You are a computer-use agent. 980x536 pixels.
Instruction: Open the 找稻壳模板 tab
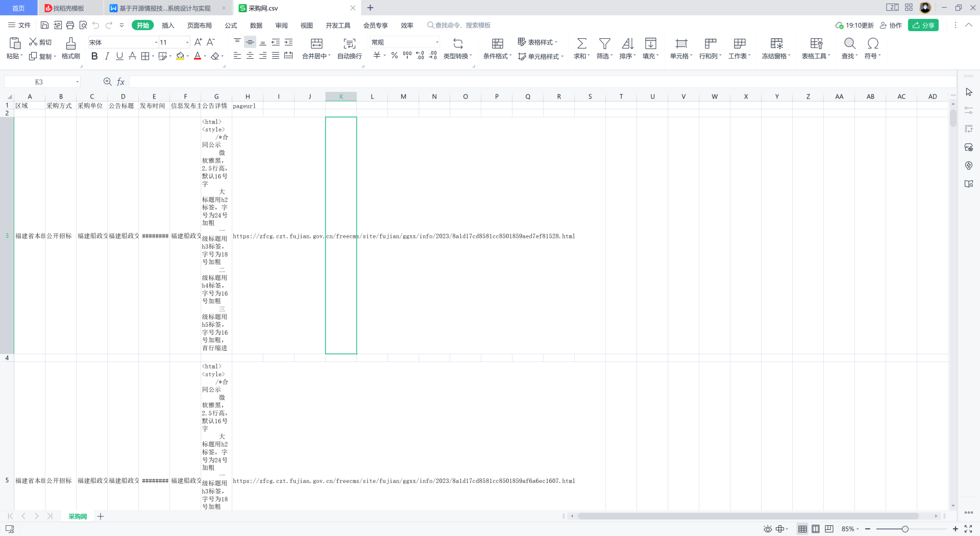tap(68, 8)
